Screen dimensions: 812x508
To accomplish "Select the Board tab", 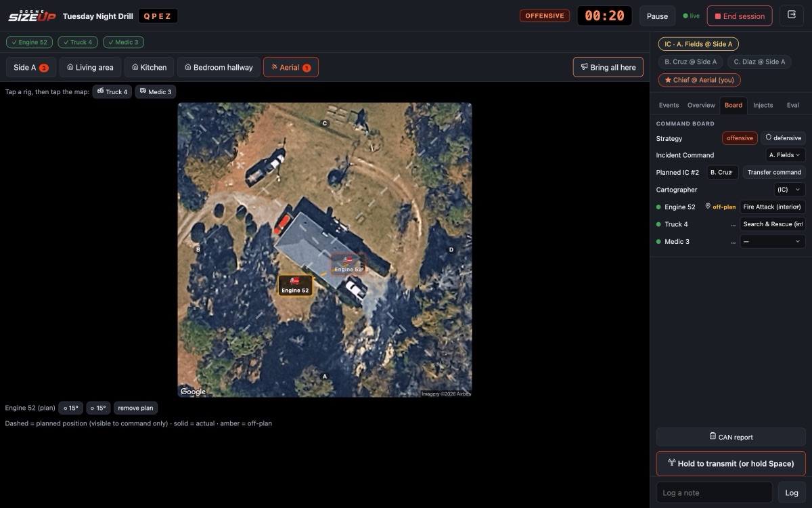I will (734, 105).
